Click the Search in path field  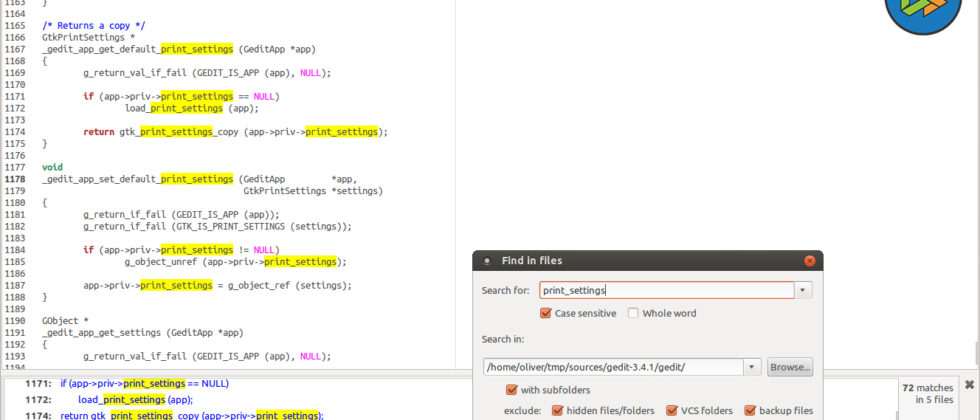pos(612,367)
